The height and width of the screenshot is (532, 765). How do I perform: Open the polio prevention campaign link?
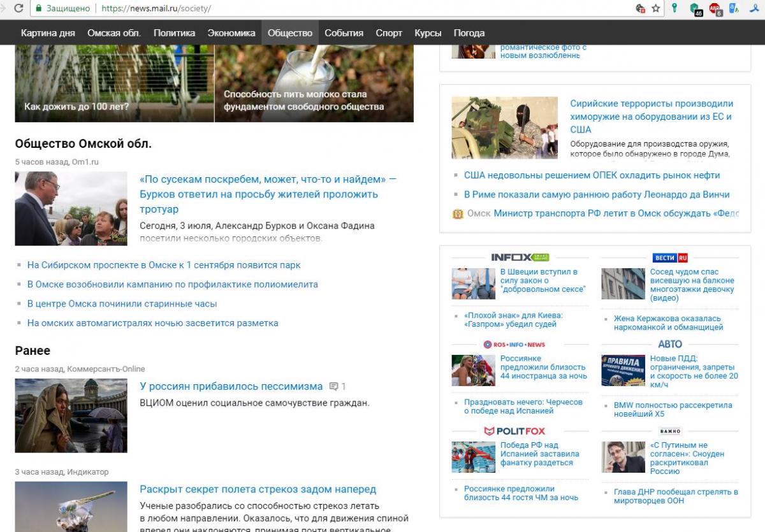point(173,284)
